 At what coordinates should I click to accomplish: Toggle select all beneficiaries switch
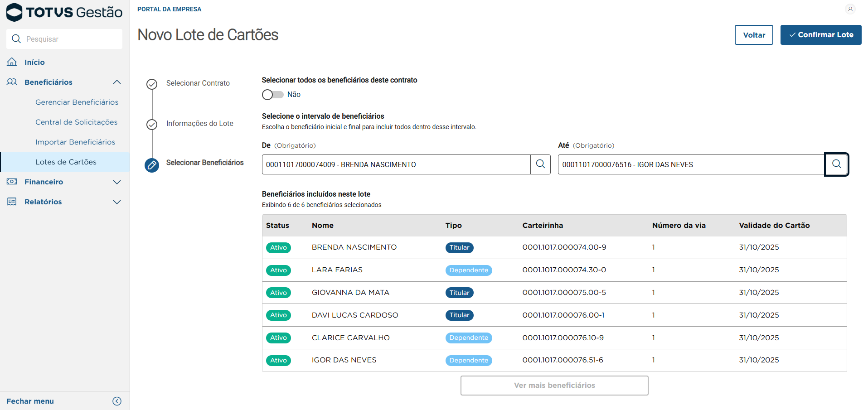[x=273, y=95]
